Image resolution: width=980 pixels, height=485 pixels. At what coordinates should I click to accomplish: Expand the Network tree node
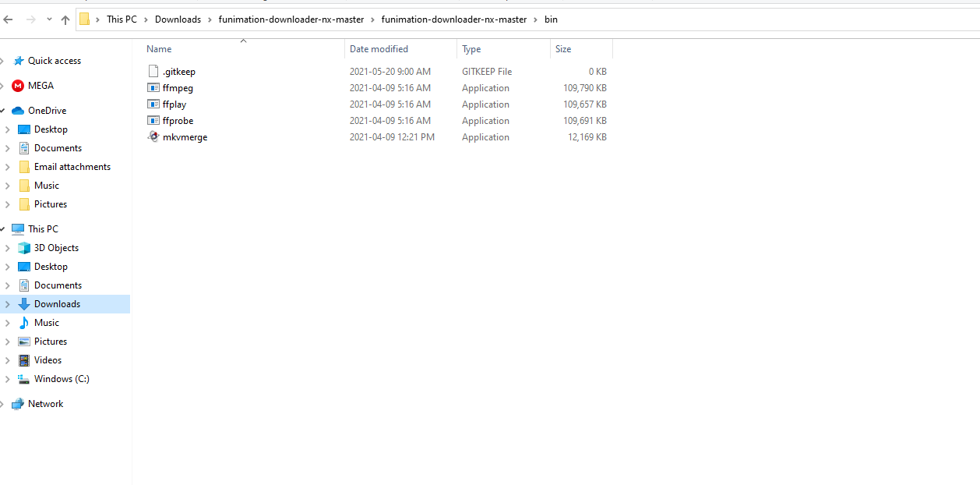tap(2, 404)
